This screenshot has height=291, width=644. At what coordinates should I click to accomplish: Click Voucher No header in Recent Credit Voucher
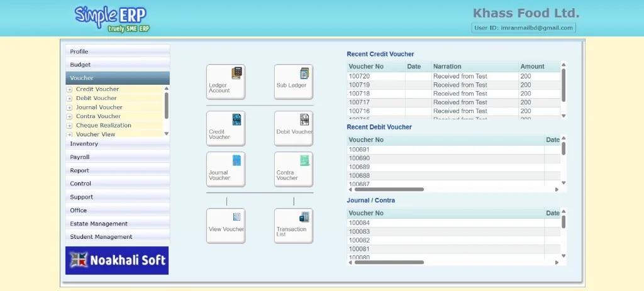(376, 67)
